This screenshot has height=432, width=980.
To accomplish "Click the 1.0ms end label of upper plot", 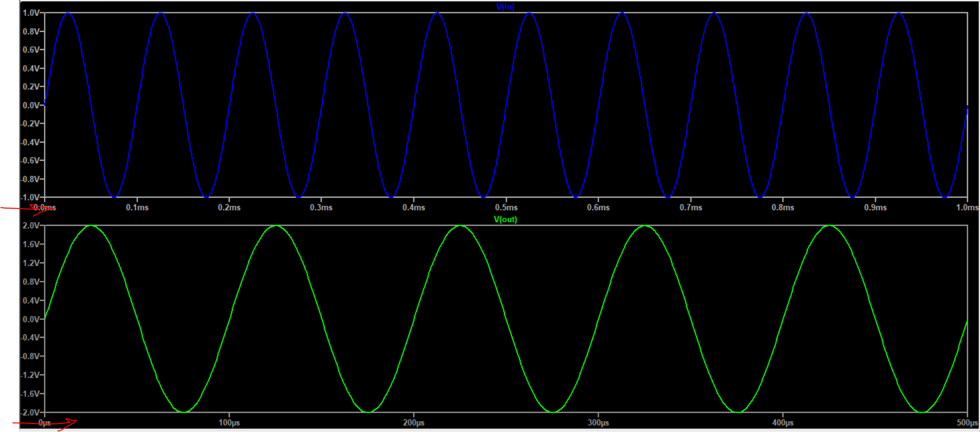I will click(x=967, y=207).
